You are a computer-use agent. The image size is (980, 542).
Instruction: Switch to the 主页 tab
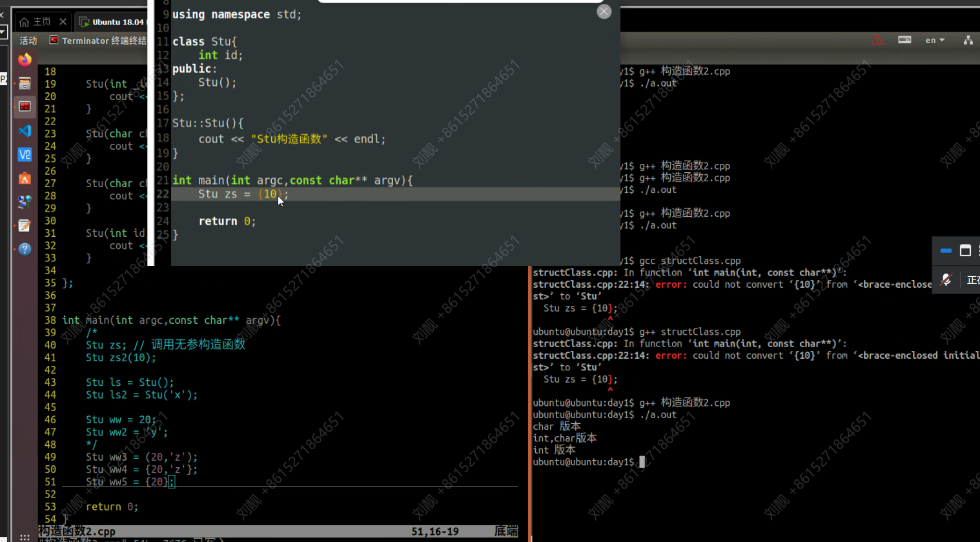36,22
